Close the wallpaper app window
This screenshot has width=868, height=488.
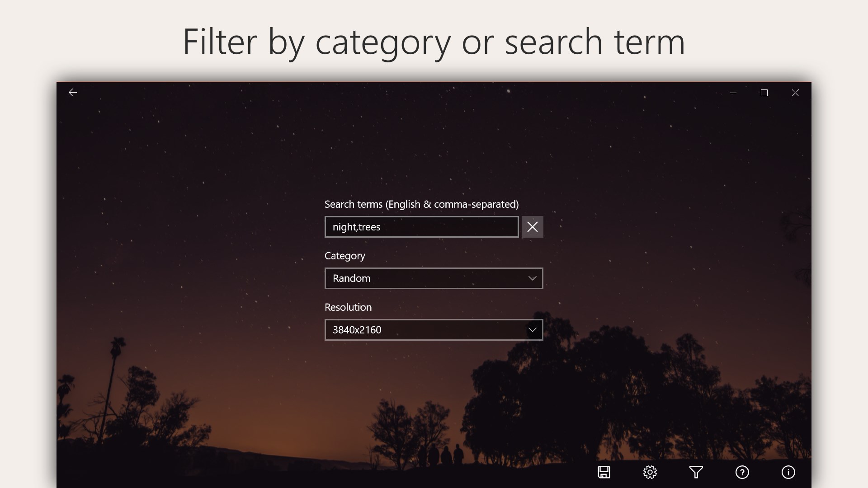point(795,93)
